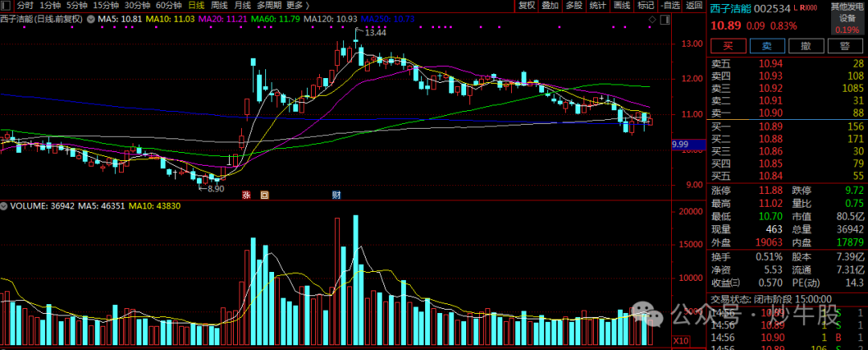Click the 财 financial event marker
This screenshot has width=868, height=350.
[336, 195]
